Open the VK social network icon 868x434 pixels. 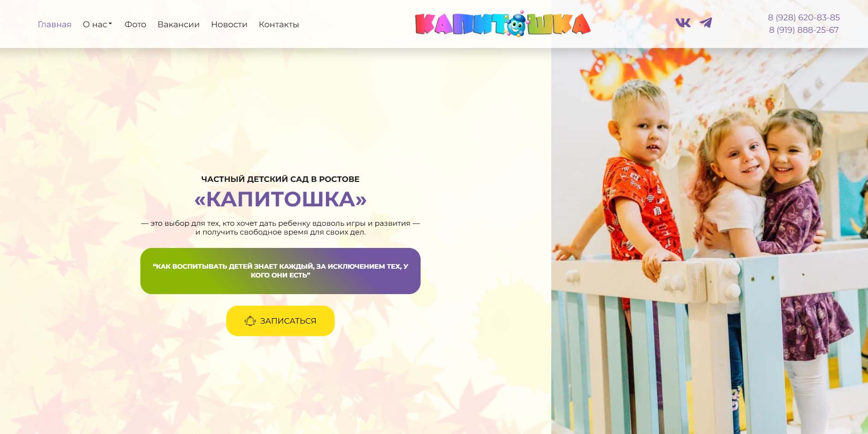[x=683, y=23]
